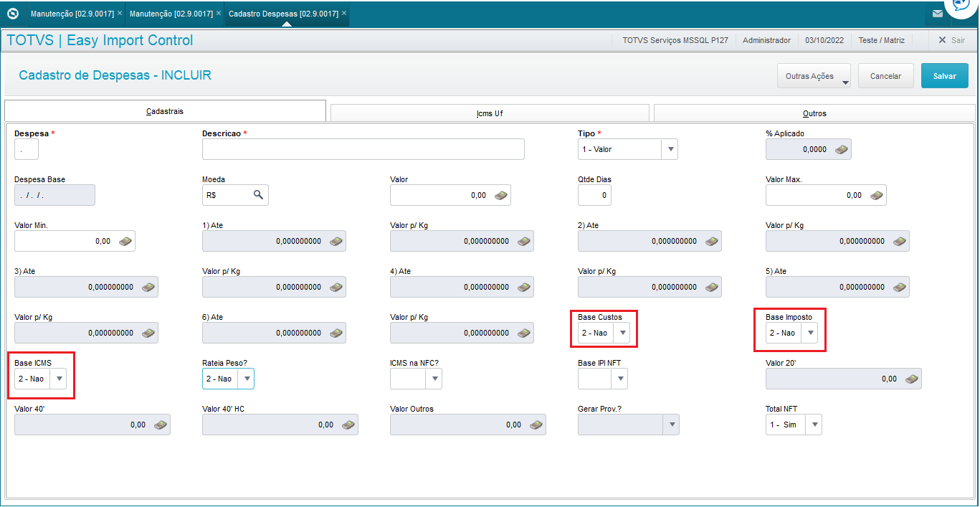Click the magnifier lookup icon in Moeda field
The height and width of the screenshot is (507, 980).
point(258,195)
